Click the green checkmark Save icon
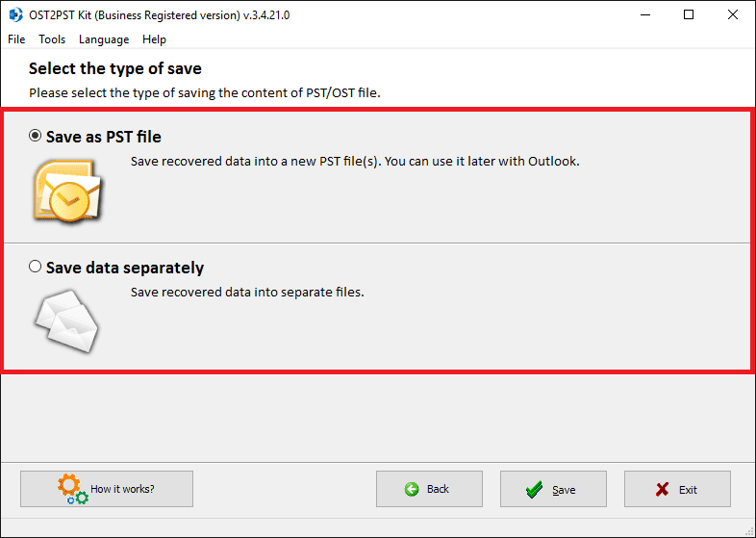756x538 pixels. [534, 489]
